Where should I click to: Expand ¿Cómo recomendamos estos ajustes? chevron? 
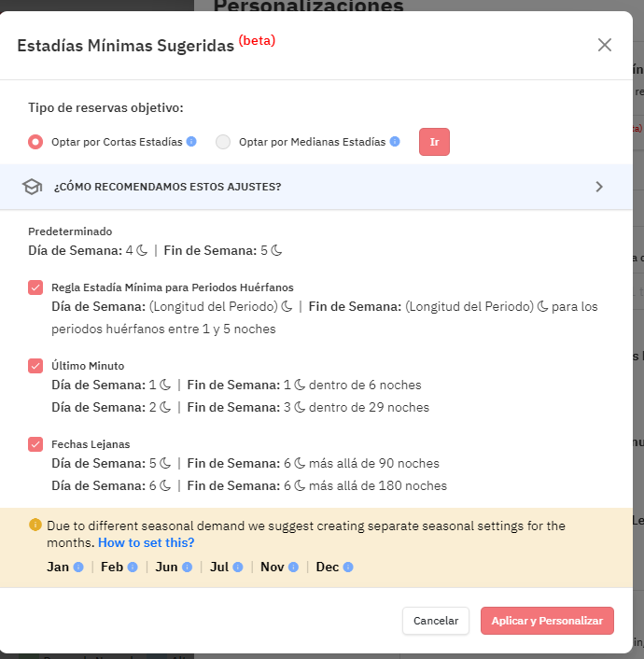point(599,187)
